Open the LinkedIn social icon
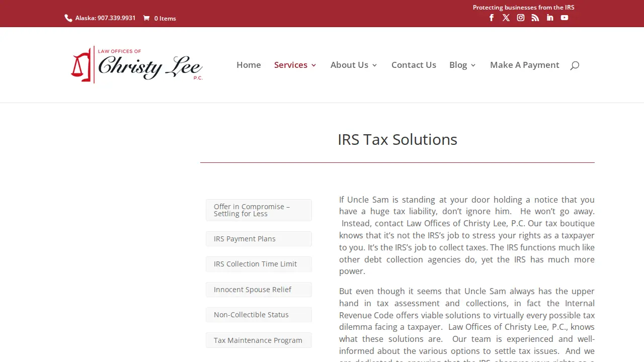 550,18
